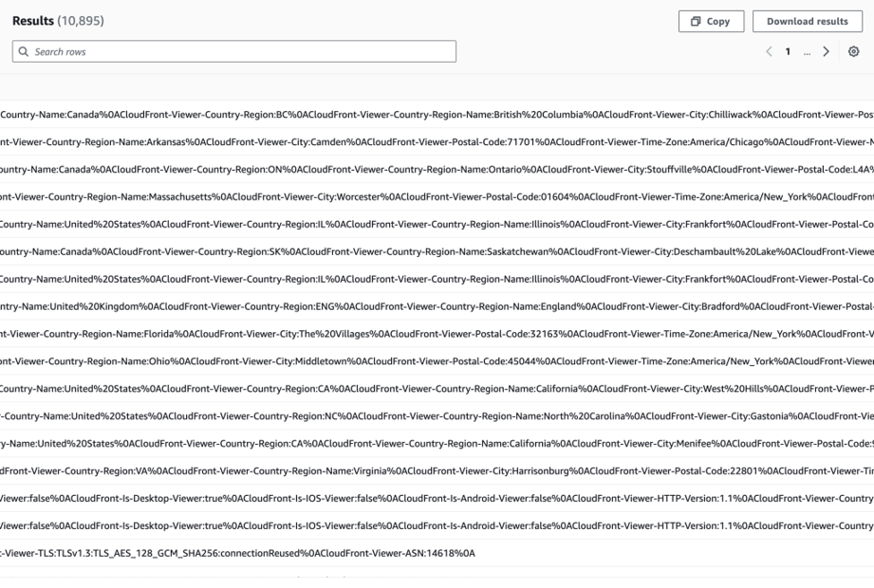Select the row with Viewer-ASN:14618
The height and width of the screenshot is (588, 874).
[437, 553]
